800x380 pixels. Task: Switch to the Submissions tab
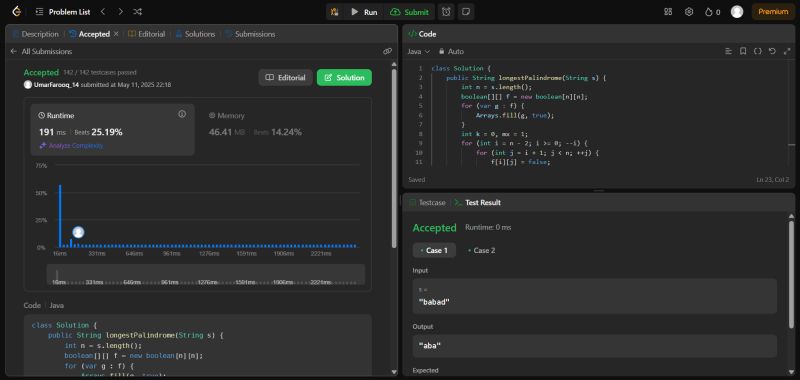(x=250, y=34)
